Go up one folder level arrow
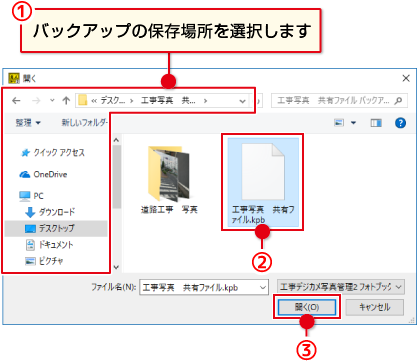The height and width of the screenshot is (363, 418). click(x=66, y=100)
